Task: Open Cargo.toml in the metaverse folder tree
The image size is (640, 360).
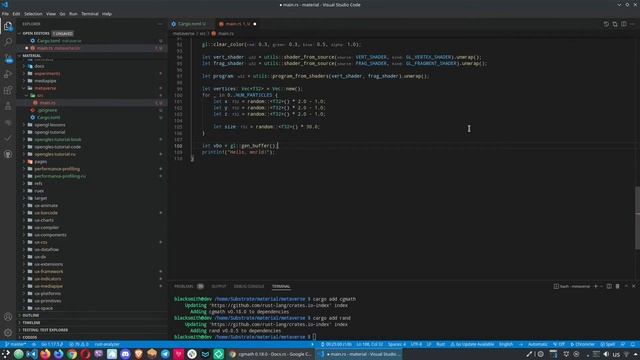Action: pos(93,118)
